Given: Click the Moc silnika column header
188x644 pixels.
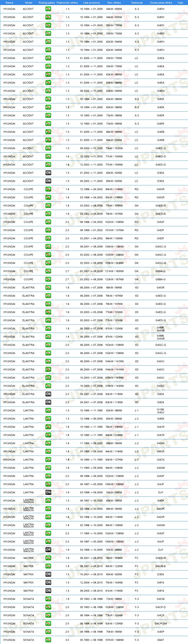Looking at the screenshot, I should [114, 3].
